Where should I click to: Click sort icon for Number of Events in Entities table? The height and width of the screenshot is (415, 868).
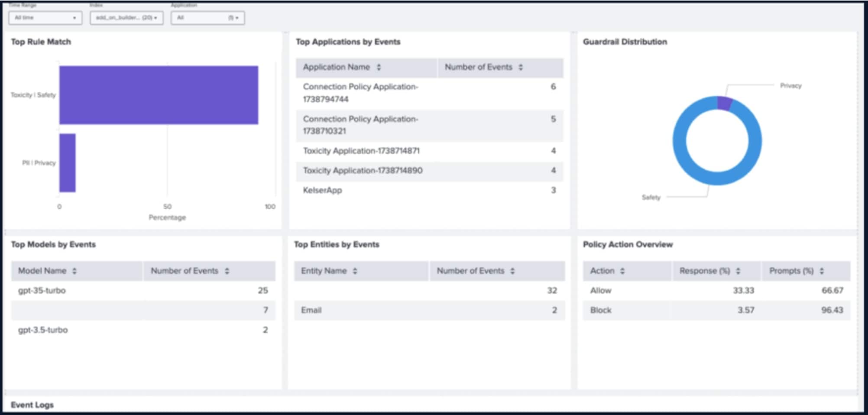[x=512, y=271]
